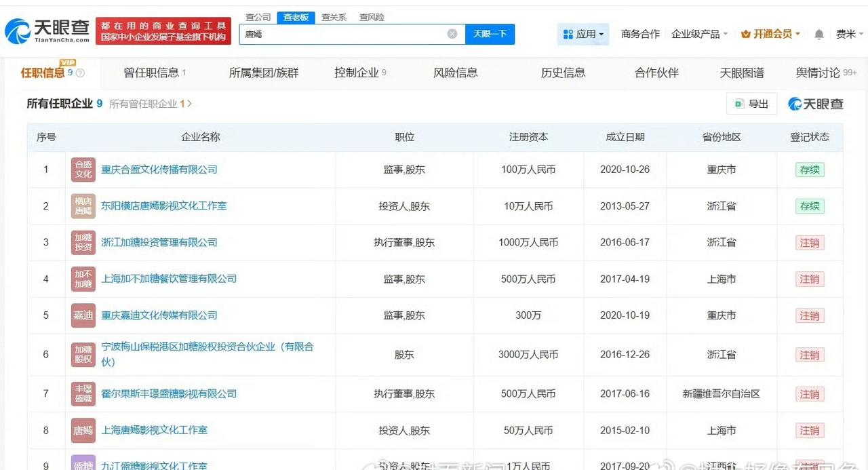This screenshot has height=470, width=868.
Task: Click the 3000万人民币 capital cell
Action: pos(528,355)
